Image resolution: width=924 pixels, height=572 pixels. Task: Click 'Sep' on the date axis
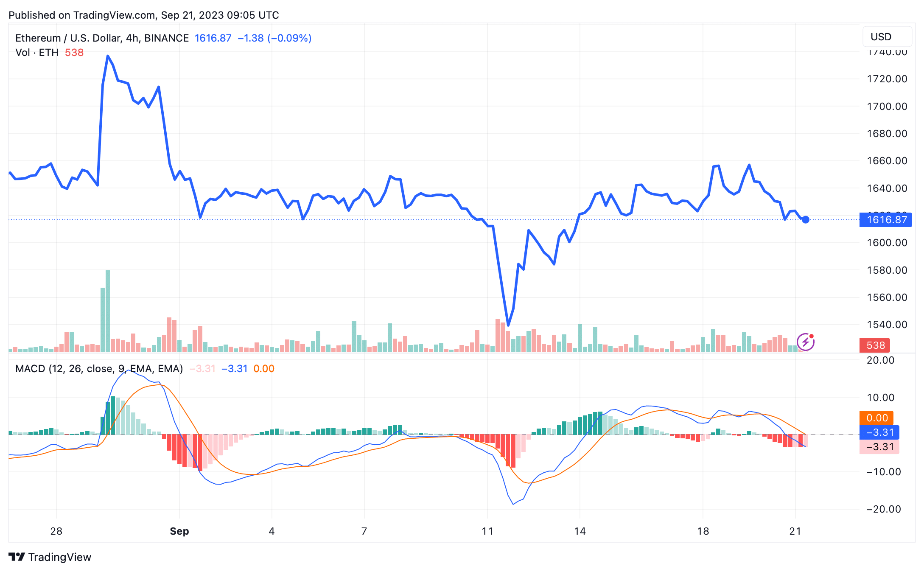click(179, 531)
